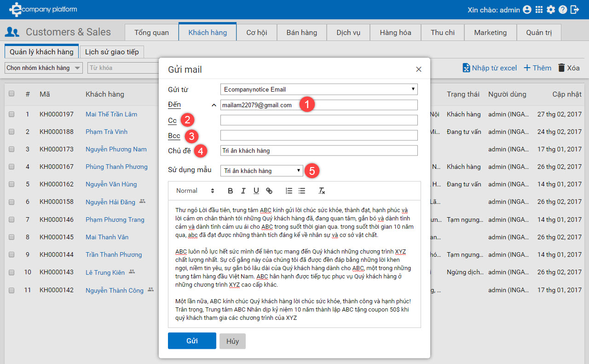589x364 pixels.
Task: Close the Gửi mail dialog
Action: (419, 69)
